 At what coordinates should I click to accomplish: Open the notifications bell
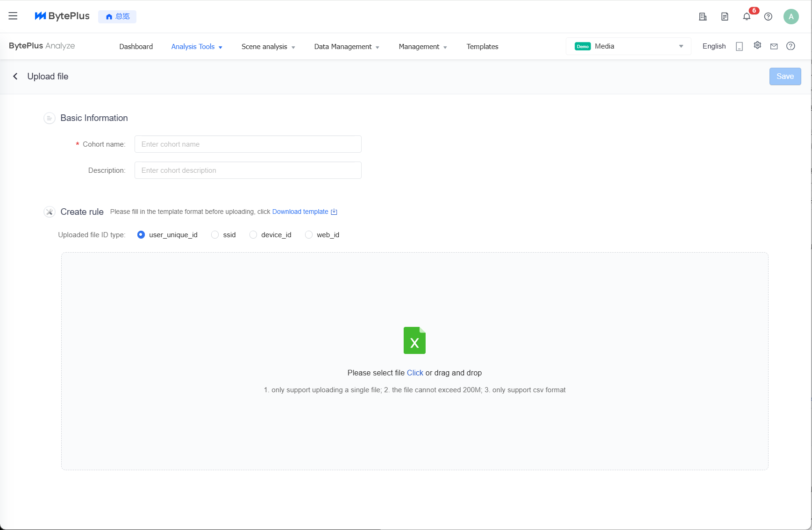point(747,17)
